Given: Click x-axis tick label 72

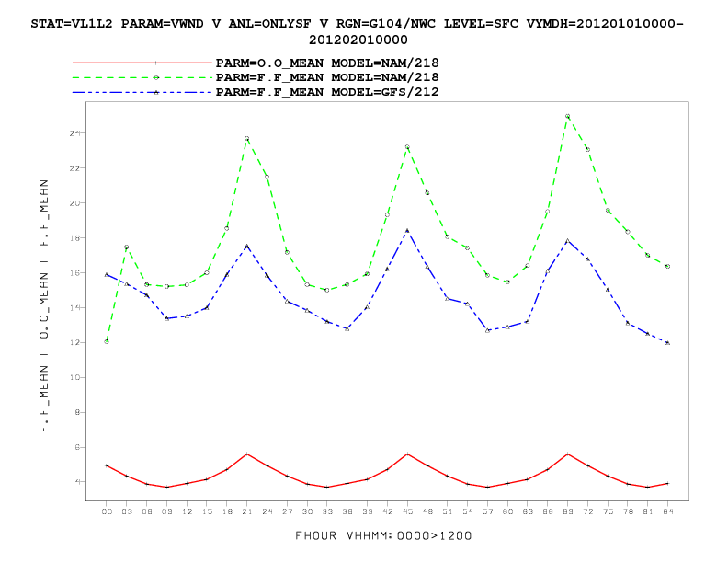Looking at the screenshot, I should [x=587, y=511].
